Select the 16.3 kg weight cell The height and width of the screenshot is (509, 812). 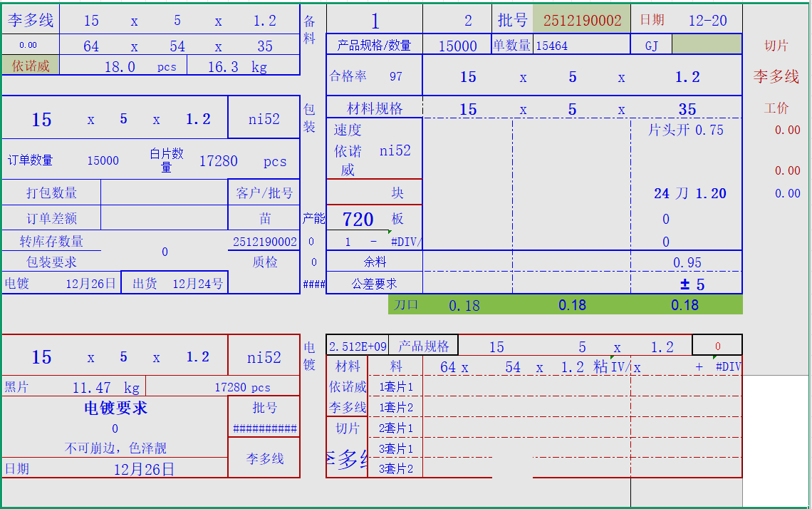click(x=243, y=66)
